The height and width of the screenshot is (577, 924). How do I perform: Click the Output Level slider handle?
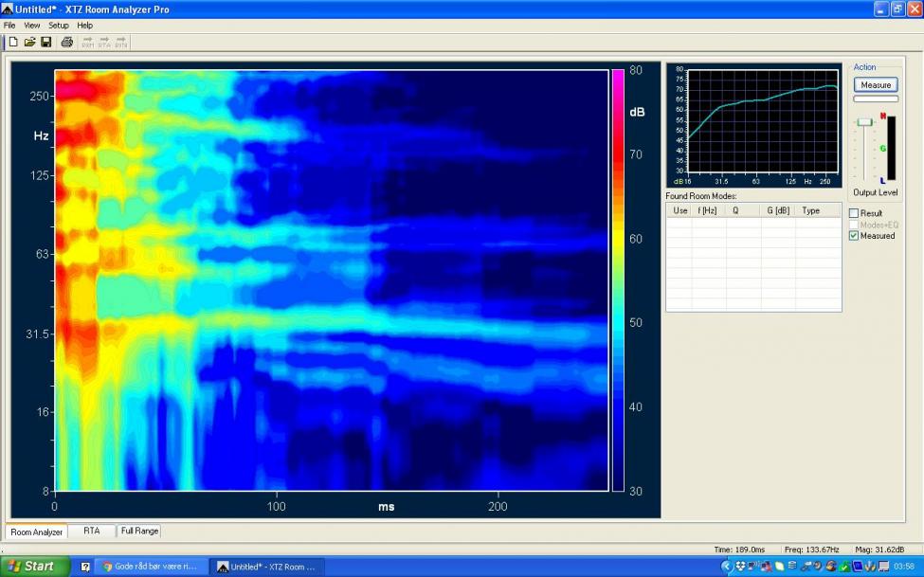(x=864, y=122)
